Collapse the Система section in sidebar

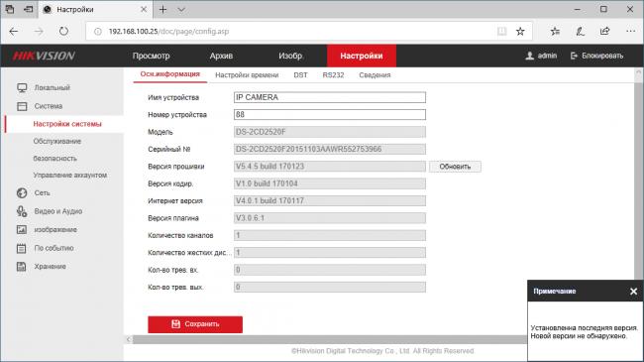[49, 106]
